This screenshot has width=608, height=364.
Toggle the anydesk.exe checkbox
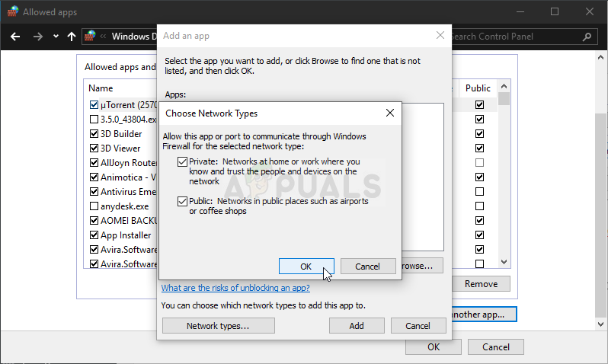pyautogui.click(x=94, y=206)
